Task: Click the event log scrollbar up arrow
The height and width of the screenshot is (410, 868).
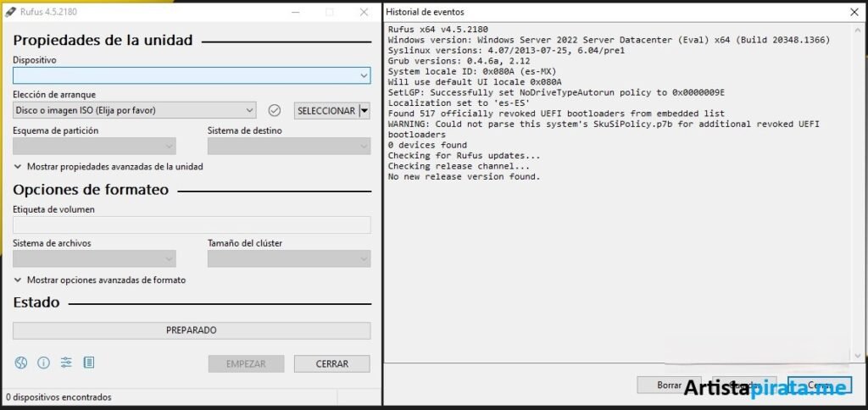Action: pos(859,29)
